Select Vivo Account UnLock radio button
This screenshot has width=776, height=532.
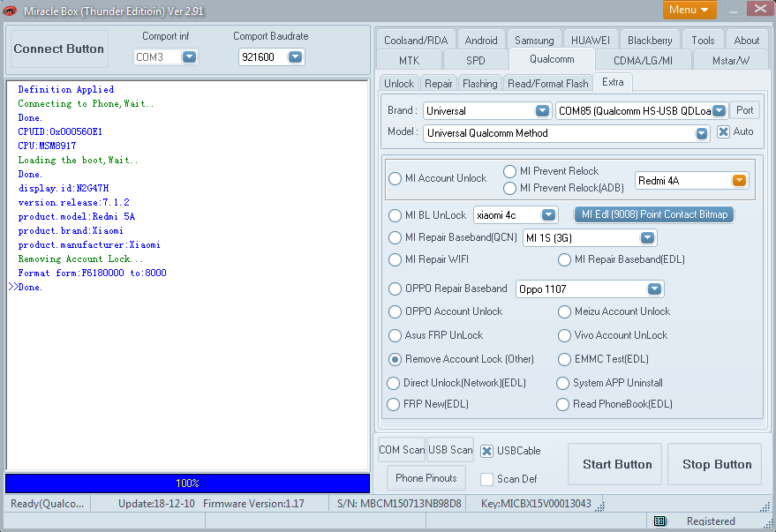pos(564,336)
